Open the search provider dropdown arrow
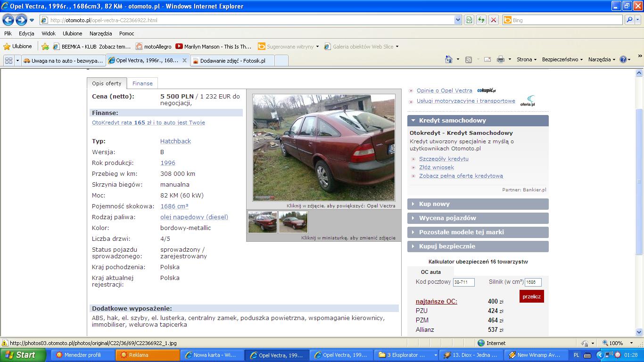The height and width of the screenshot is (362, 644). pos(637,20)
